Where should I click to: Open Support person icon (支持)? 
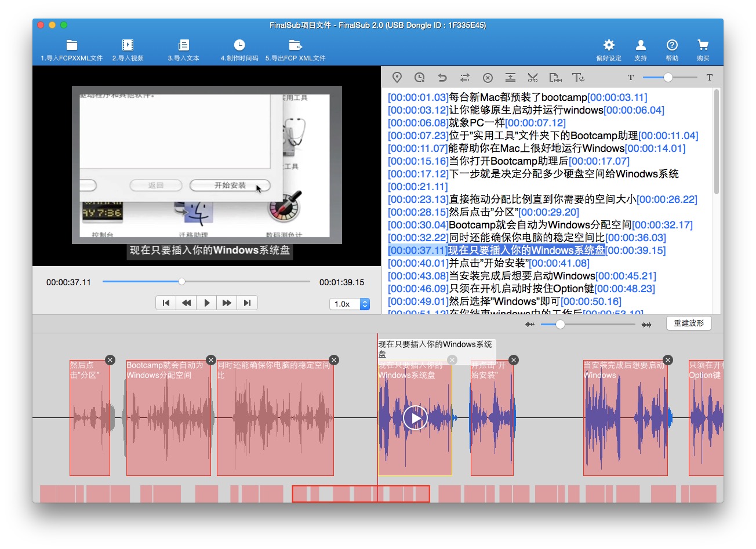pyautogui.click(x=641, y=45)
